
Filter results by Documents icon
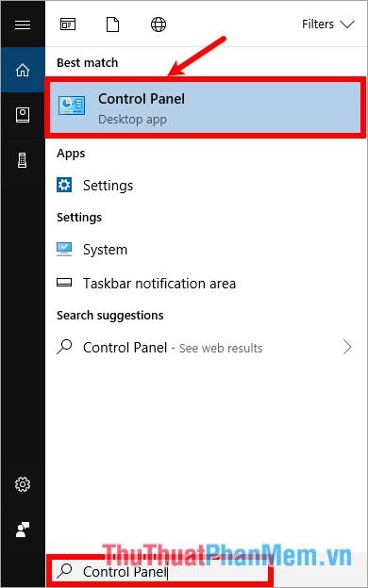pos(112,24)
